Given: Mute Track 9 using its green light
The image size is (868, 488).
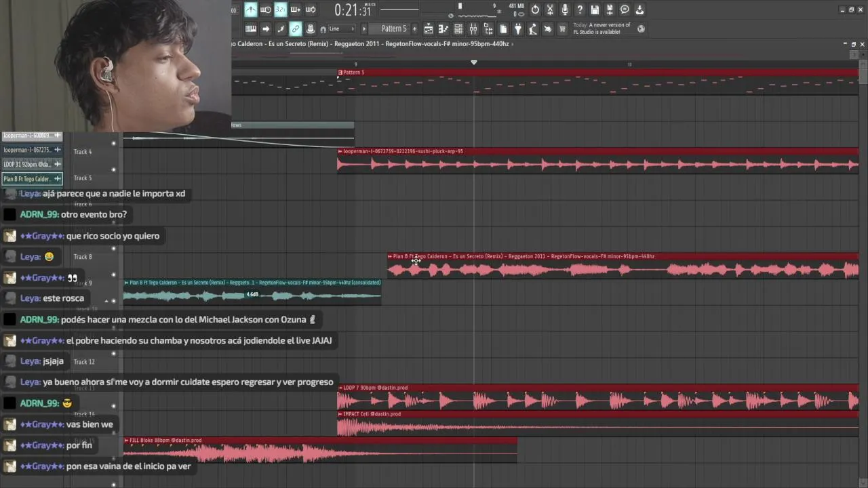Looking at the screenshot, I should tap(113, 301).
